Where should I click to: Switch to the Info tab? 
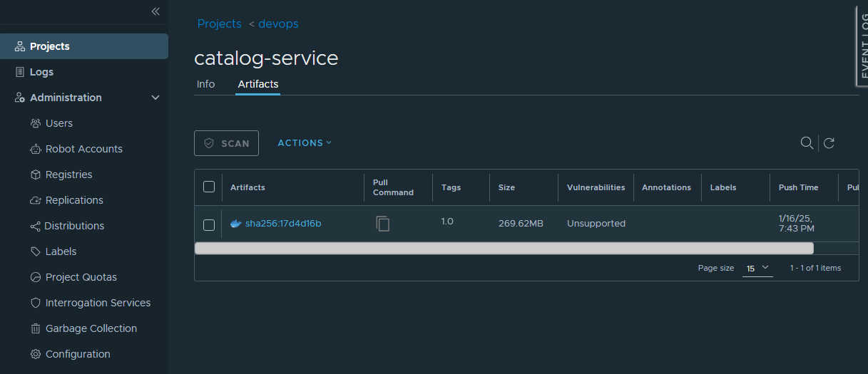(x=205, y=84)
